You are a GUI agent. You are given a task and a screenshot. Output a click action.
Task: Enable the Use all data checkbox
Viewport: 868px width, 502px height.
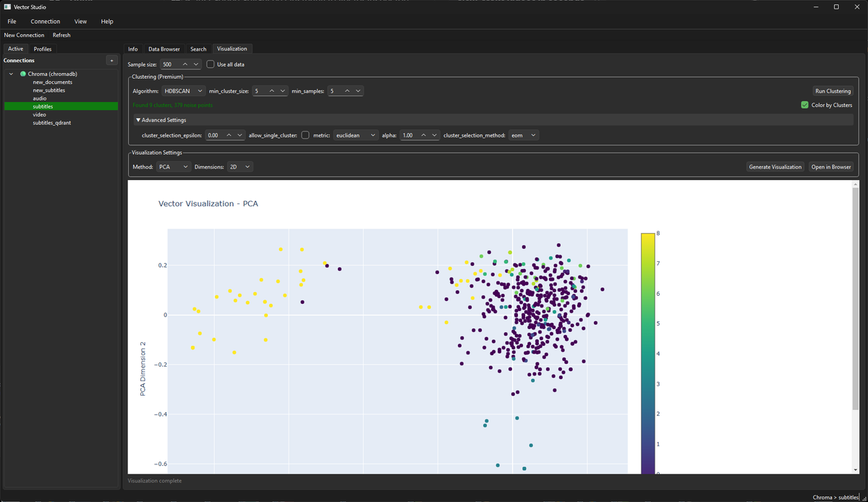point(210,64)
